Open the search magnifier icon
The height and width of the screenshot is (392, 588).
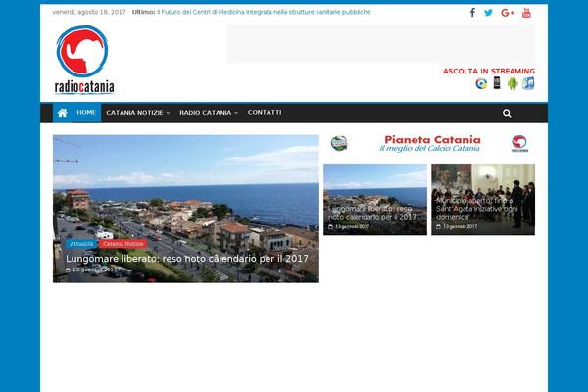(507, 113)
